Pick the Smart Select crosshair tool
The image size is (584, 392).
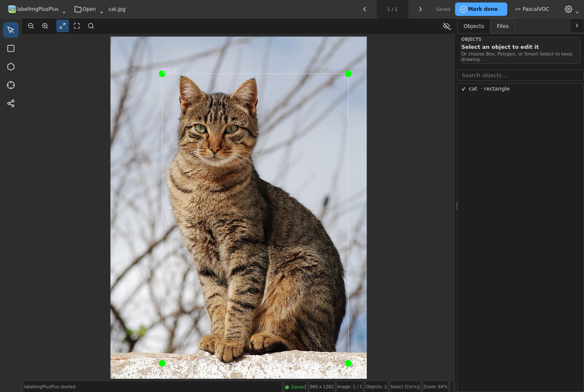(11, 85)
